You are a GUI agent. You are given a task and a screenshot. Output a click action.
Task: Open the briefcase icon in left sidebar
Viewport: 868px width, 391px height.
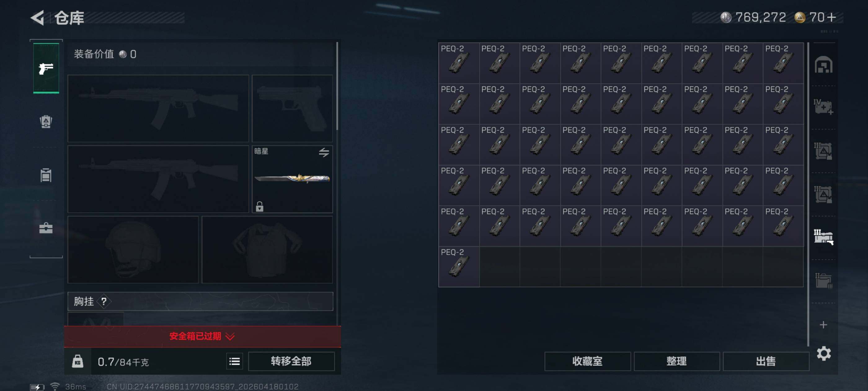pyautogui.click(x=46, y=228)
